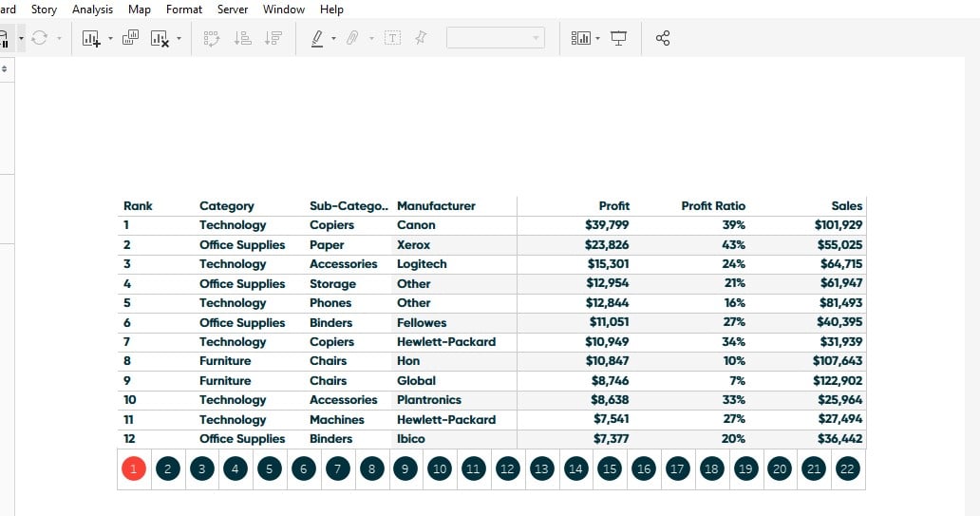Click the Profit Ratio column header
This screenshot has height=516, width=980.
[713, 206]
